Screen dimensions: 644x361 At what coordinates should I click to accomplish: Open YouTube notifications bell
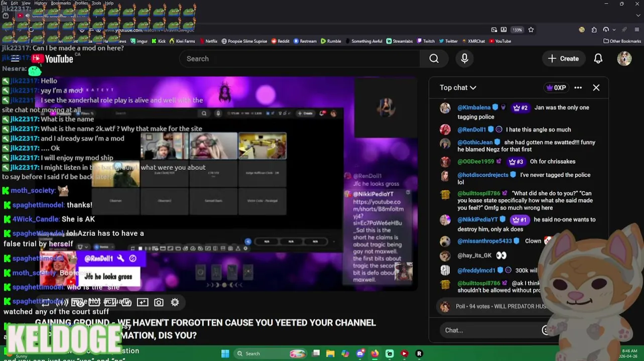598,59
